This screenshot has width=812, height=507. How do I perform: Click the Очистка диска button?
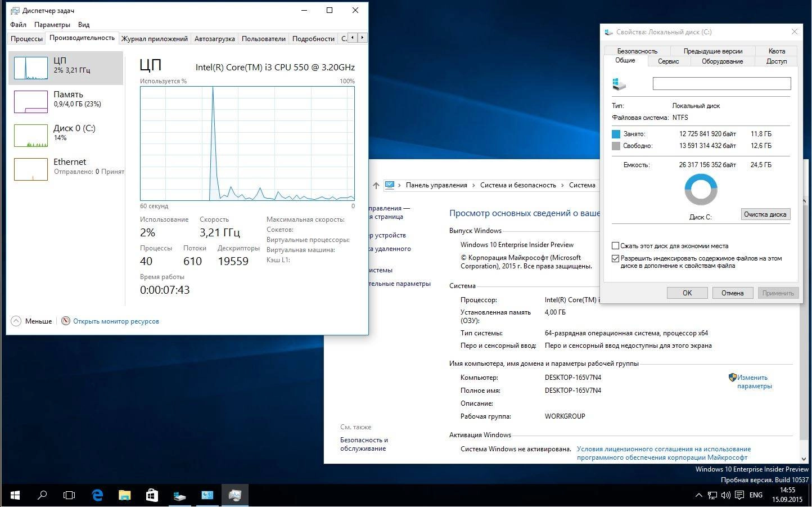765,214
